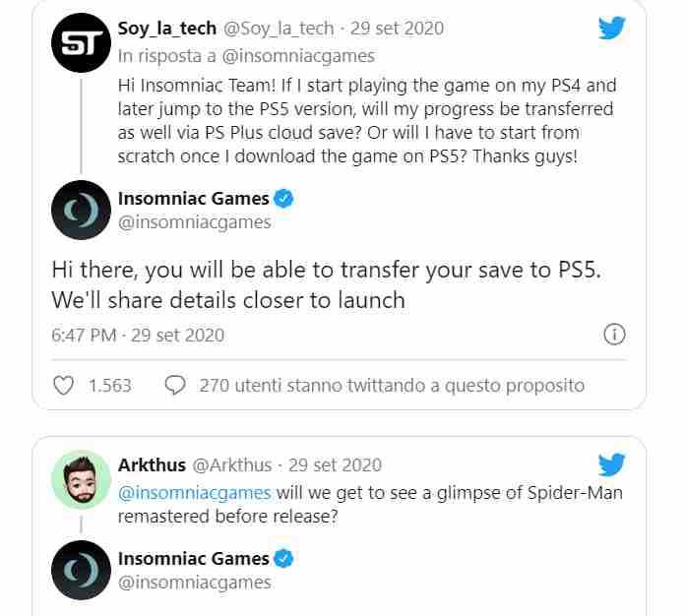Click verified badge beside second Insomniac Games name
Viewport: 686px width, 616px height.
pos(283,559)
